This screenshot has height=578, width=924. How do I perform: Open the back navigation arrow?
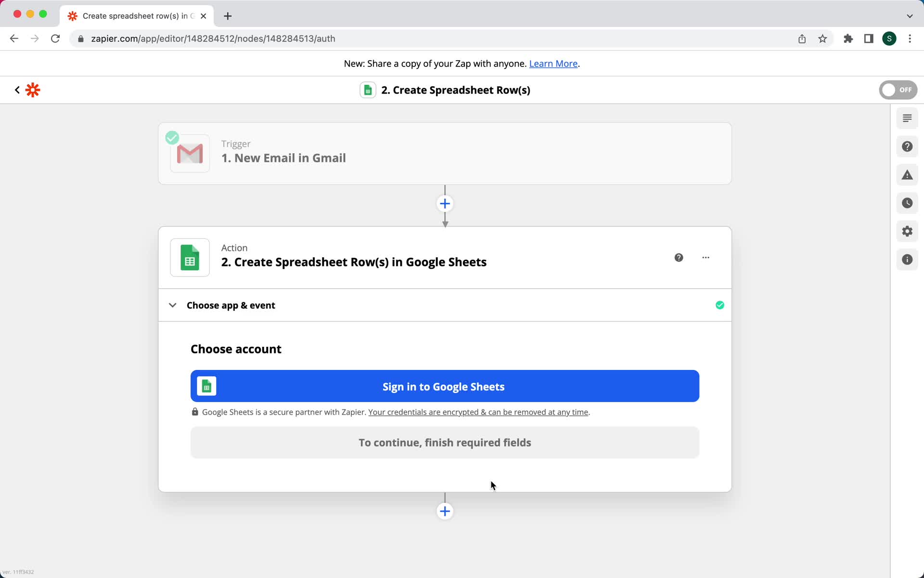17,89
